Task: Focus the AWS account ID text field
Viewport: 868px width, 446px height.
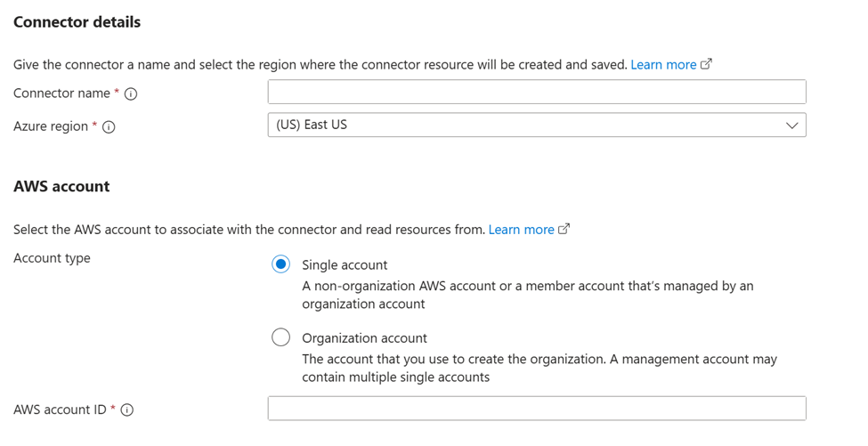Action: click(537, 409)
